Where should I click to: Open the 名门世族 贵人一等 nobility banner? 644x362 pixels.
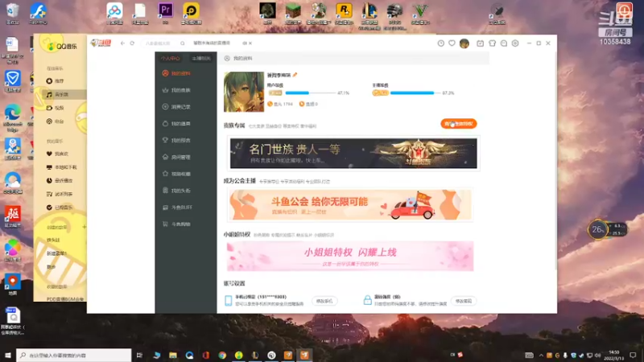point(353,153)
